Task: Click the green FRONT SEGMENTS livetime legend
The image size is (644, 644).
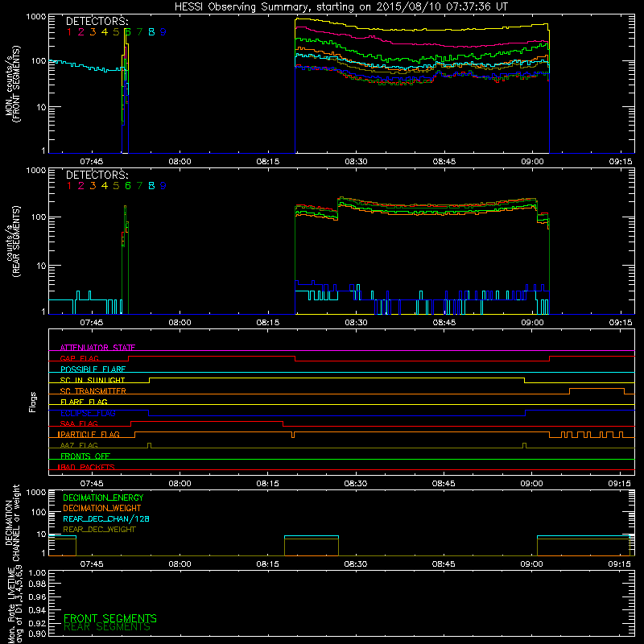Action: 110,618
